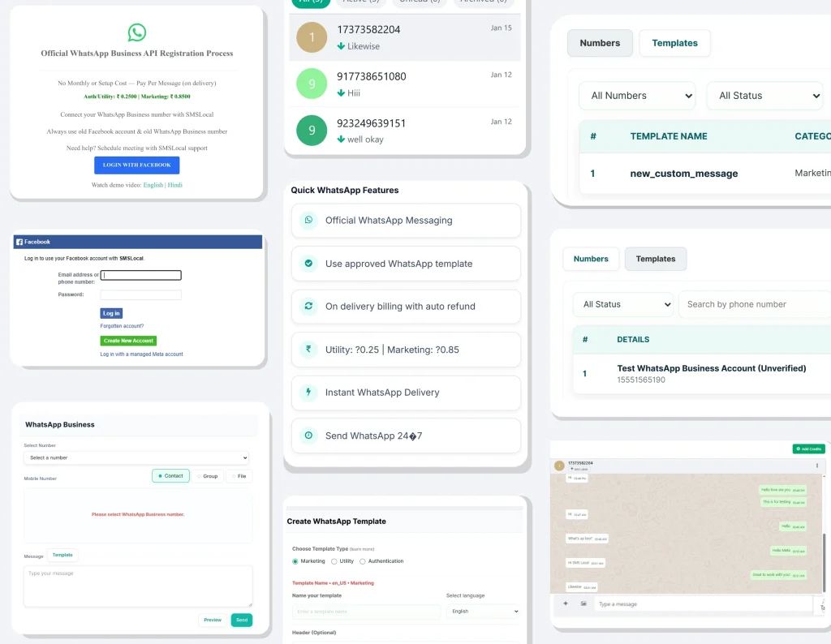Click the clock icon beside Send WhatsApp 24/7

[x=308, y=436]
